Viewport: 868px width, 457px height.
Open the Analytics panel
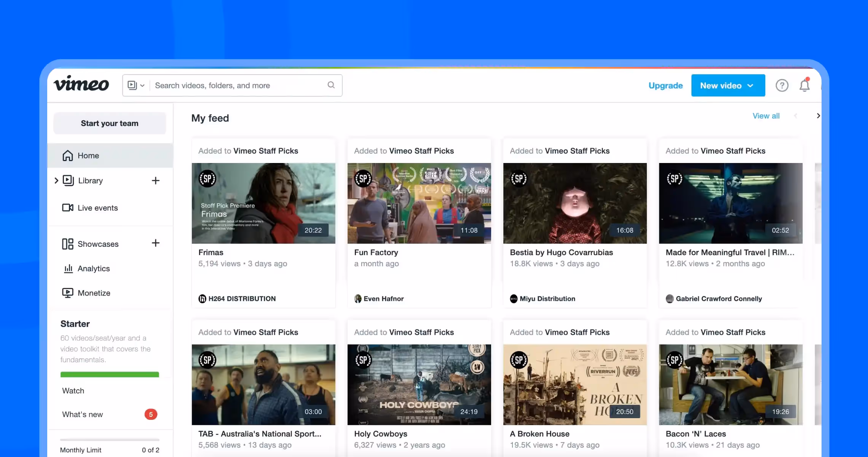coord(94,268)
